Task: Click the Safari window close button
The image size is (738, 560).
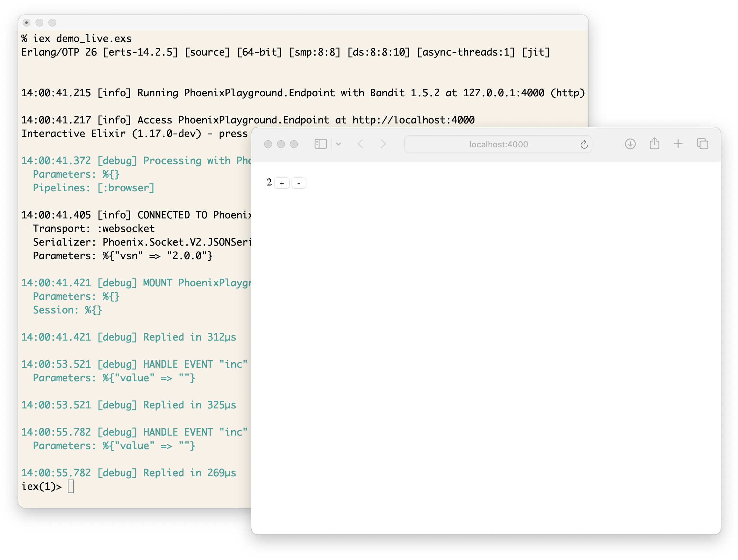Action: pyautogui.click(x=268, y=144)
